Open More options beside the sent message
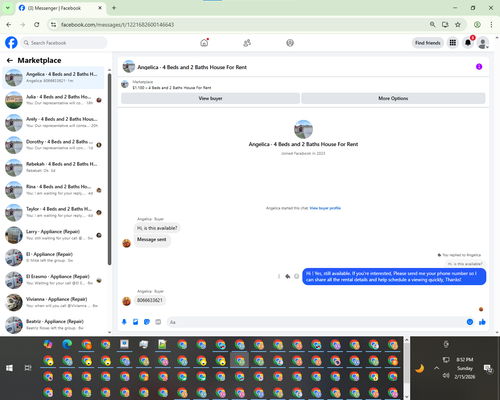 click(279, 276)
